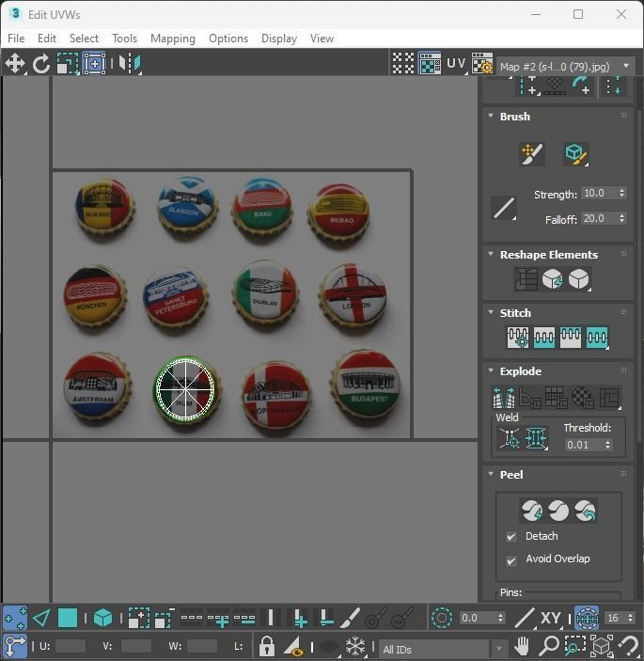Click the Falloff spinner arrows
The width and height of the screenshot is (644, 661).
pyautogui.click(x=621, y=218)
